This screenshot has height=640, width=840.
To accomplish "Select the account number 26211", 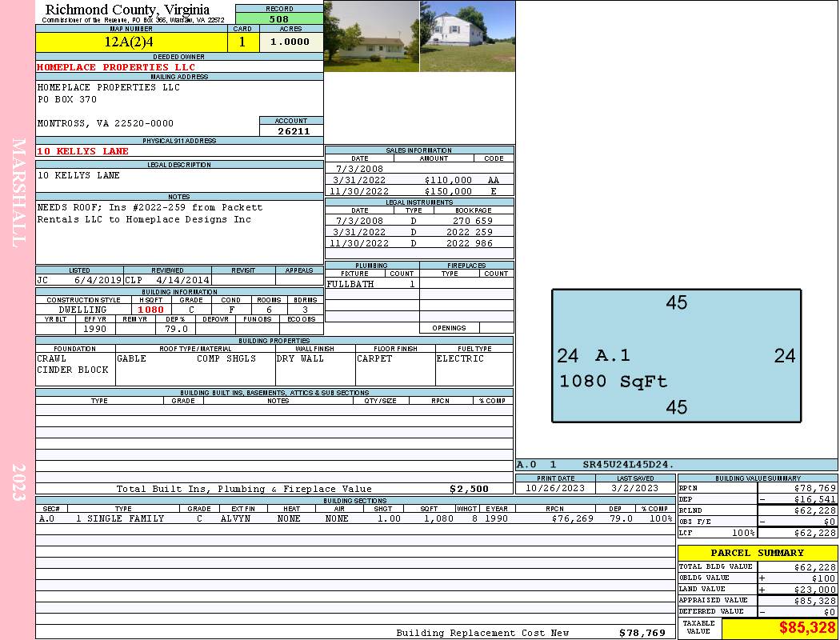I will click(x=293, y=131).
